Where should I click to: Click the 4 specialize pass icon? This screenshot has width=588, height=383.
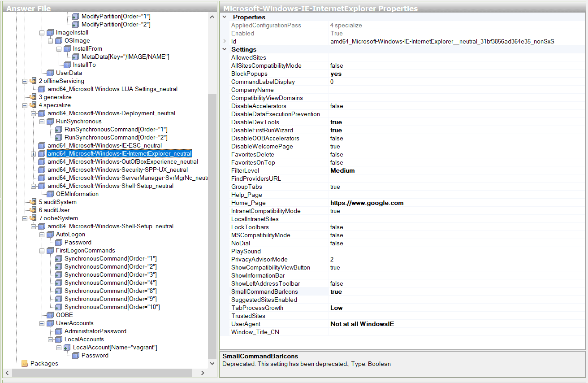coord(33,105)
